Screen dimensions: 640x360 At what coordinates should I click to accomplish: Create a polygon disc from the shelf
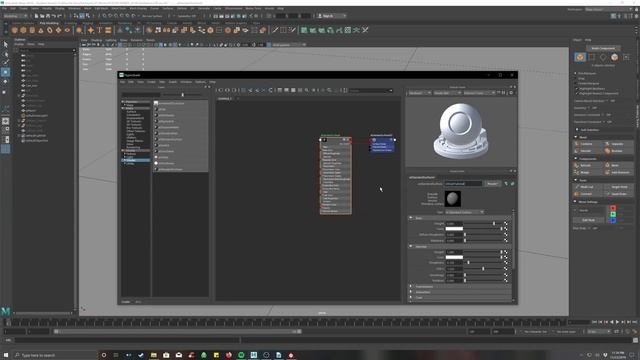click(x=67, y=30)
